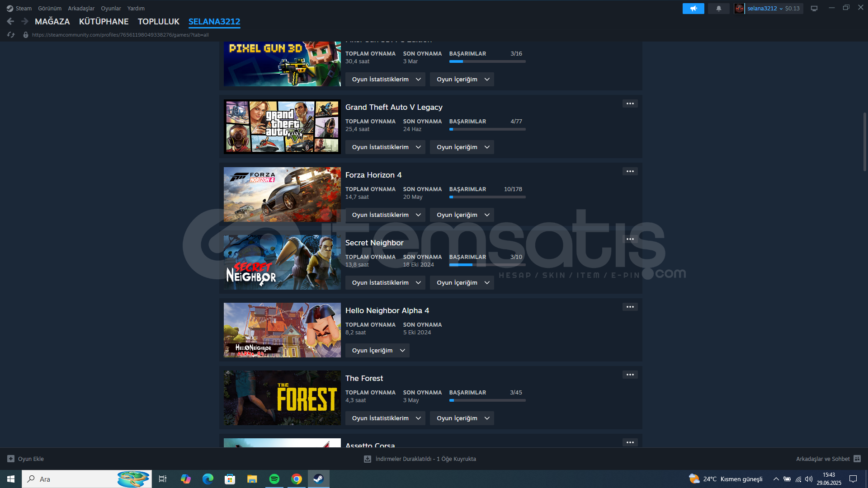Reload the page using refresh icon
The width and height of the screenshot is (868, 488).
[x=11, y=35]
